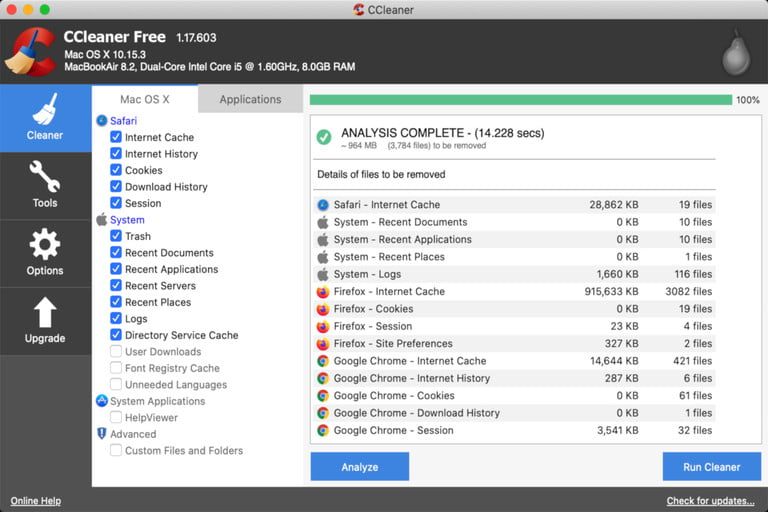Open the Check for updates link
768x512 pixels.
point(711,501)
